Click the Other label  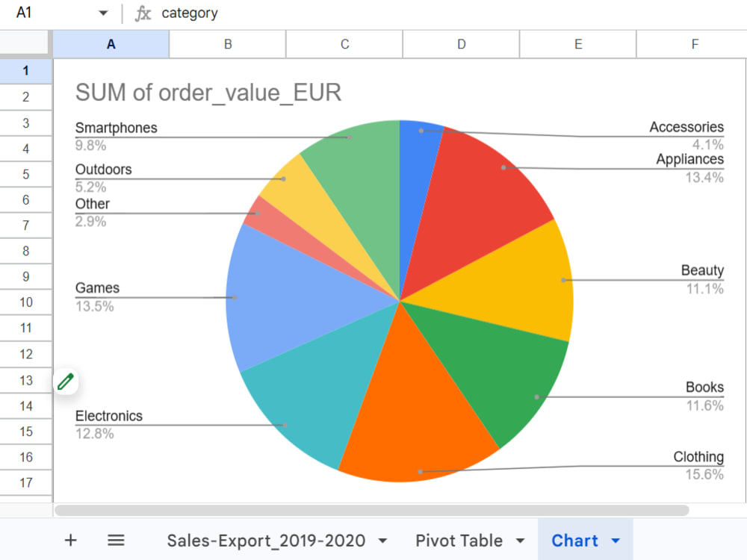pyautogui.click(x=93, y=204)
